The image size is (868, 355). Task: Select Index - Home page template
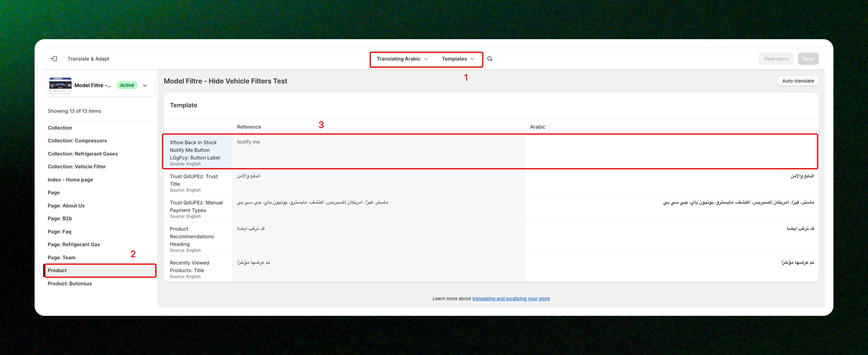pyautogui.click(x=100, y=180)
